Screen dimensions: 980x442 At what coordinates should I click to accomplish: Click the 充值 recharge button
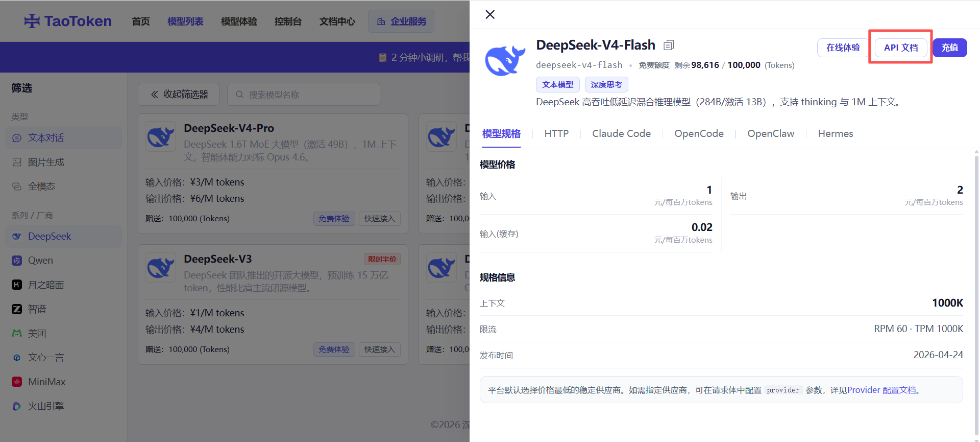click(x=950, y=48)
